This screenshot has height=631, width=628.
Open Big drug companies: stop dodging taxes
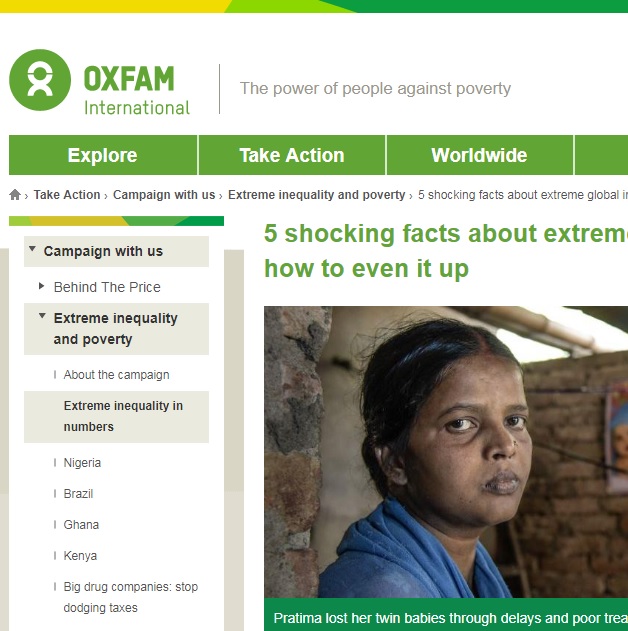click(x=130, y=597)
